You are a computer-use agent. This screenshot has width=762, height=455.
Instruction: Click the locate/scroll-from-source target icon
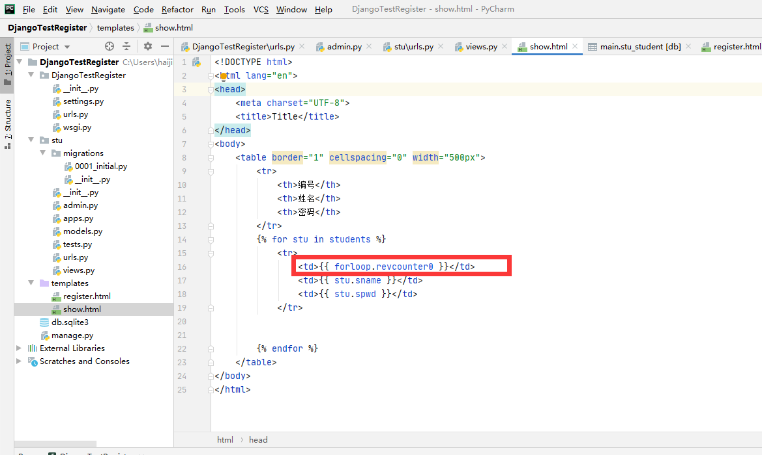pyautogui.click(x=109, y=46)
